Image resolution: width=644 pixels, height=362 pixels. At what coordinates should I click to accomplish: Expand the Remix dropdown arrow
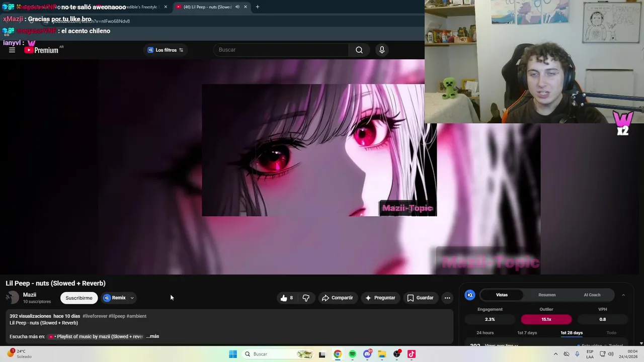[x=132, y=298]
